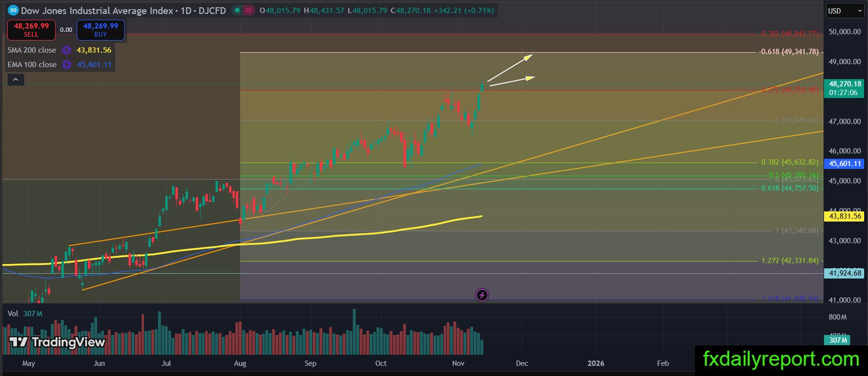Image resolution: width=868 pixels, height=376 pixels.
Task: Click the 46,000.00 price axis label
Action: pos(845,151)
